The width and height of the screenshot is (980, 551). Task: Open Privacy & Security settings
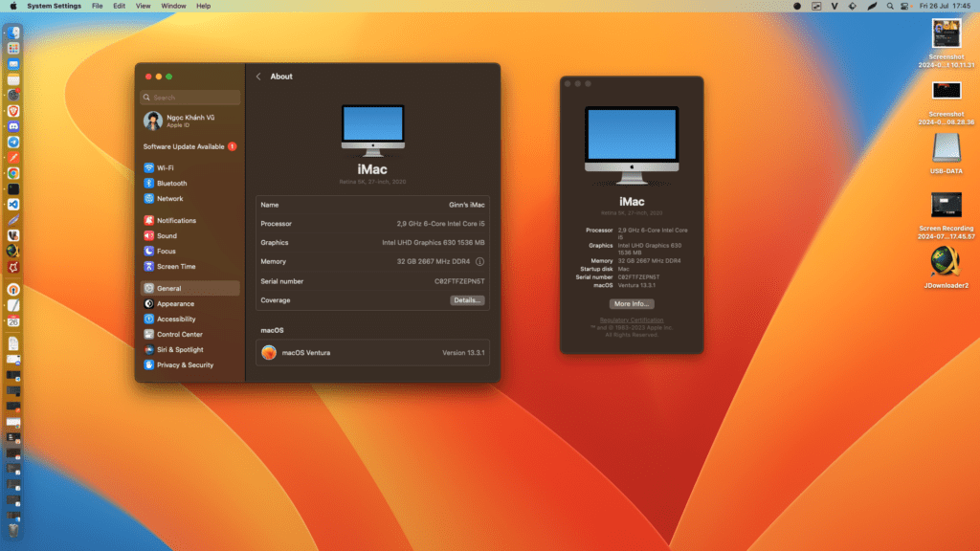[x=190, y=365]
